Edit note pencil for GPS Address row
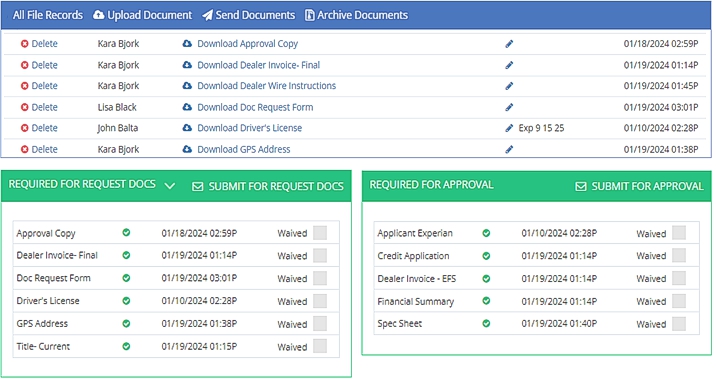The width and height of the screenshot is (716, 379). (x=509, y=149)
